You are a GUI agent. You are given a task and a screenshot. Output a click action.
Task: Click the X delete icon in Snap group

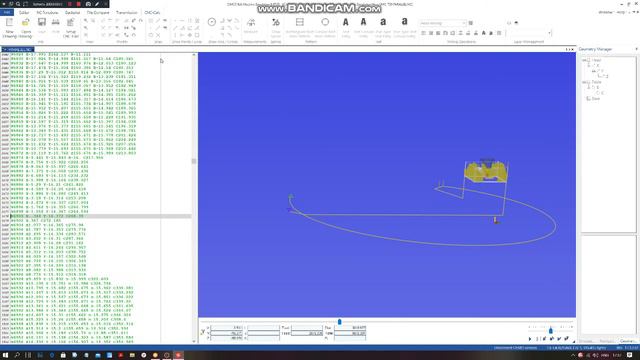158,35
